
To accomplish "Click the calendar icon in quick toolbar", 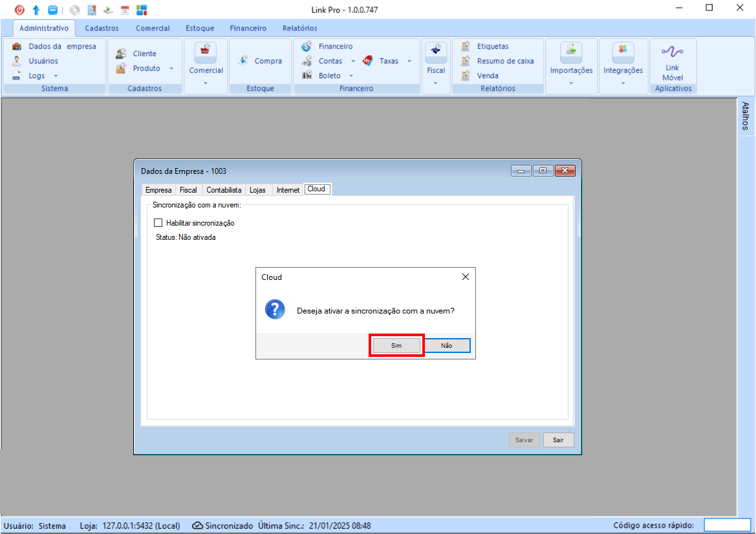I will pyautogui.click(x=125, y=10).
